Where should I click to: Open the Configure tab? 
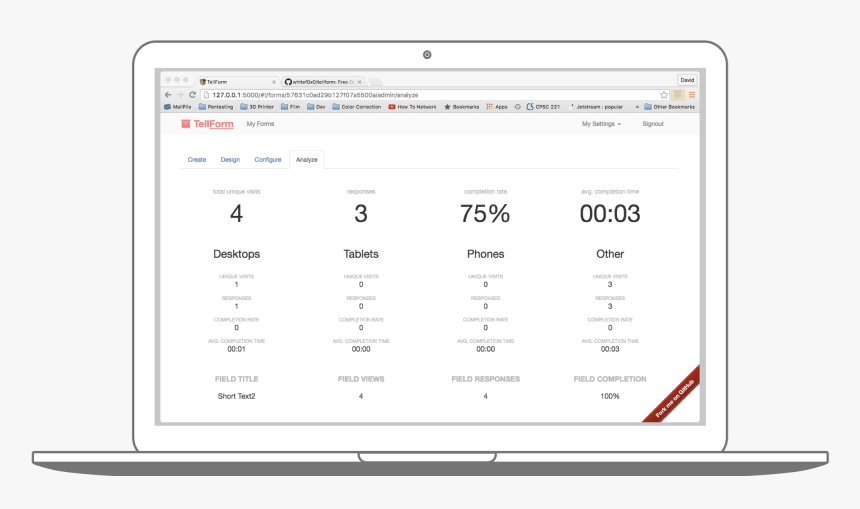coord(267,159)
